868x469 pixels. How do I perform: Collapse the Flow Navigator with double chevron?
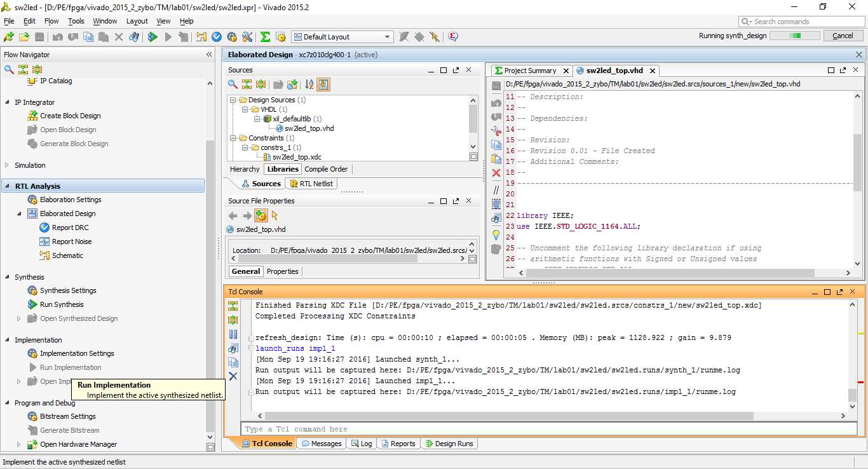click(x=209, y=55)
